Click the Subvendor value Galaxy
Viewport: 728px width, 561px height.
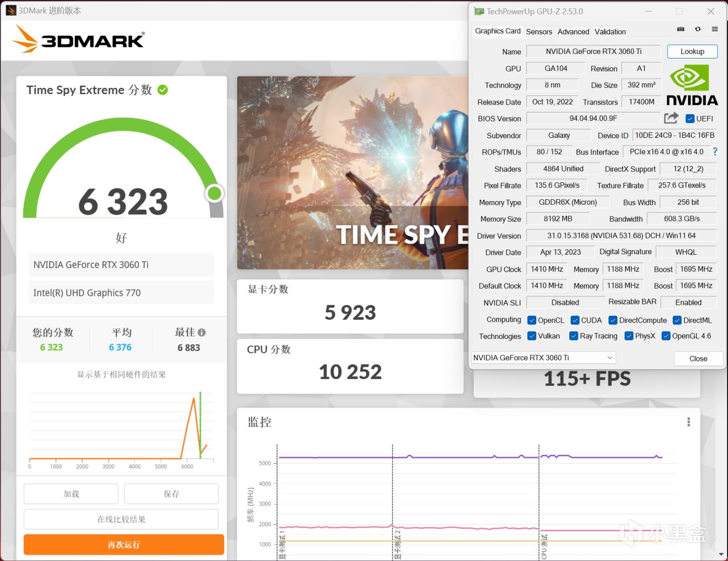click(559, 135)
